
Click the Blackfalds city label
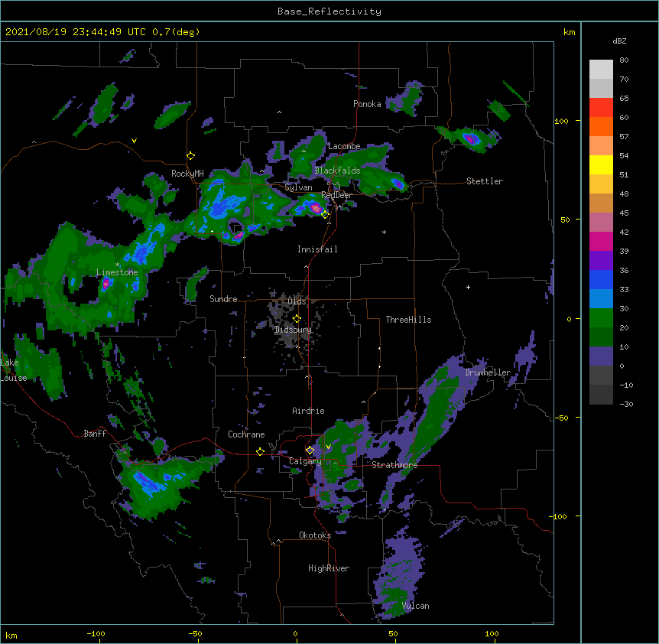click(x=337, y=171)
